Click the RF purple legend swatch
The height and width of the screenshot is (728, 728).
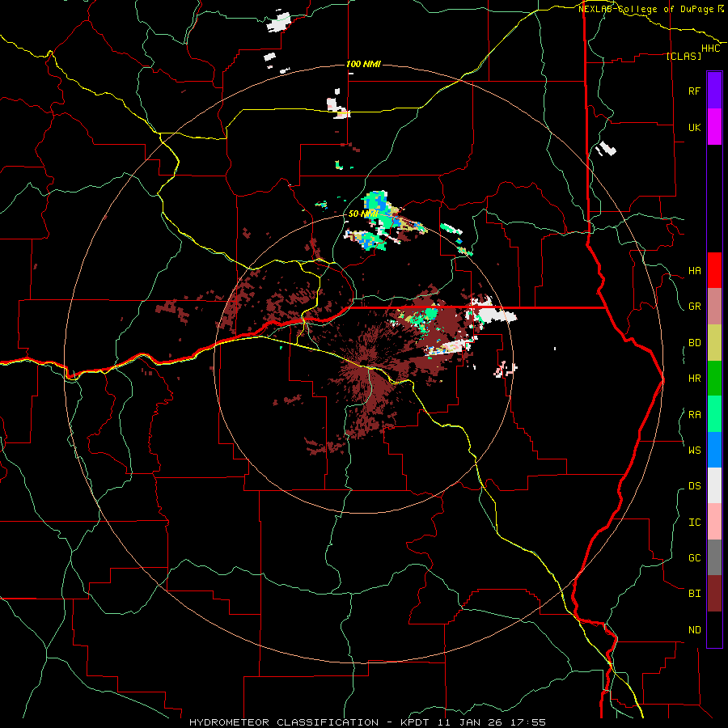tap(714, 91)
